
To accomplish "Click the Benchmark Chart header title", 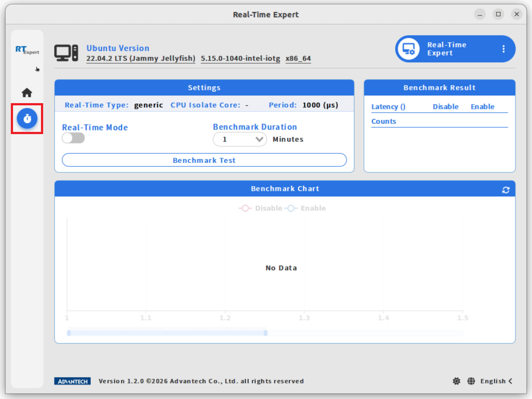I will point(285,189).
